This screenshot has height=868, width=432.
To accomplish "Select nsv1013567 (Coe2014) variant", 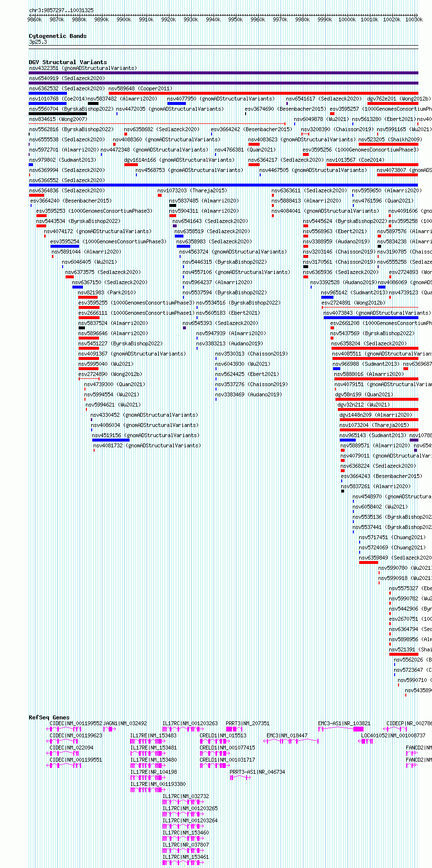I will [x=355, y=160].
